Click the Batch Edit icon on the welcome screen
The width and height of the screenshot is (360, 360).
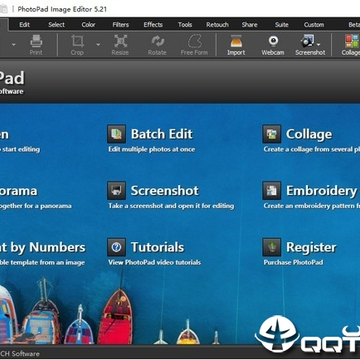pos(116,134)
